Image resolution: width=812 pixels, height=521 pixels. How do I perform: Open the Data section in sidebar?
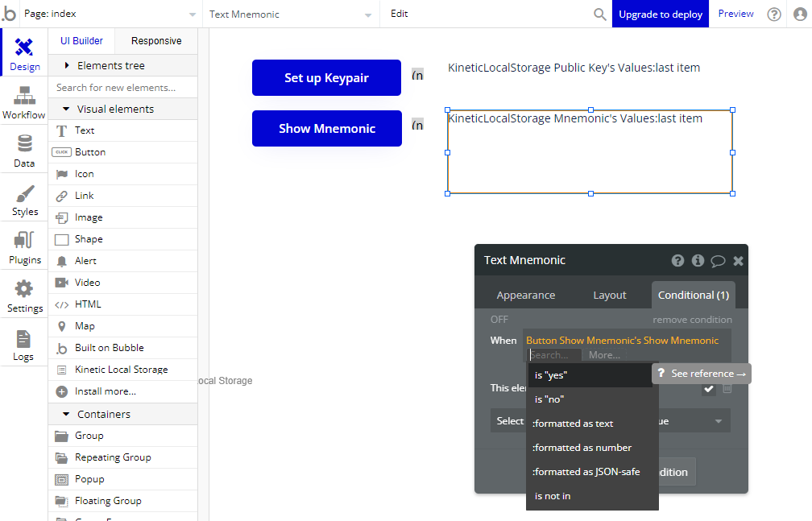tap(24, 151)
